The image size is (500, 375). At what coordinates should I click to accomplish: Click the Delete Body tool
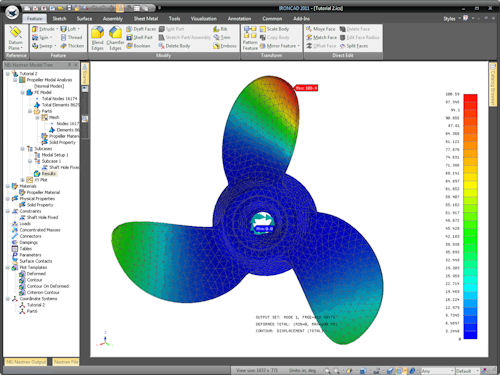[174, 46]
